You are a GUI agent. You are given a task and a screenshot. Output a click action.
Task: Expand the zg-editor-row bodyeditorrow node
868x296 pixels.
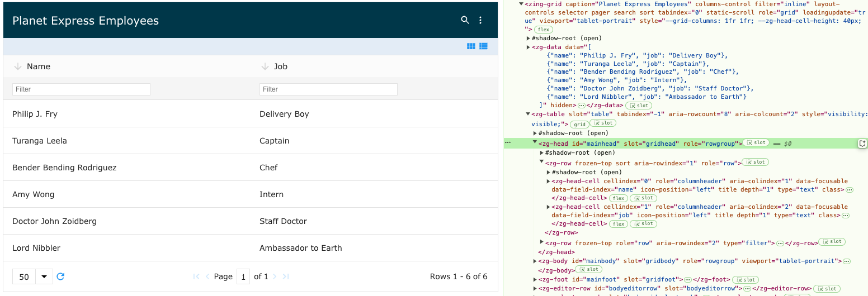point(535,288)
